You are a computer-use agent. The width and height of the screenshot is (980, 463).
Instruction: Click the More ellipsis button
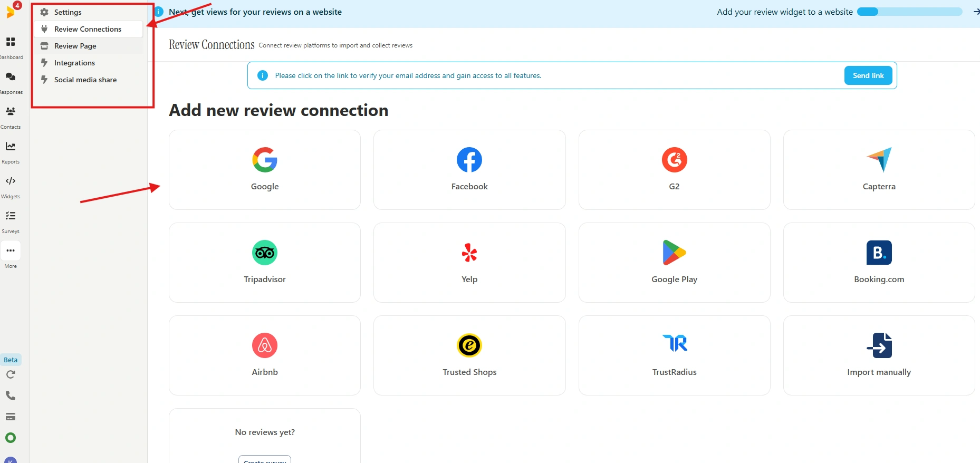point(11,250)
